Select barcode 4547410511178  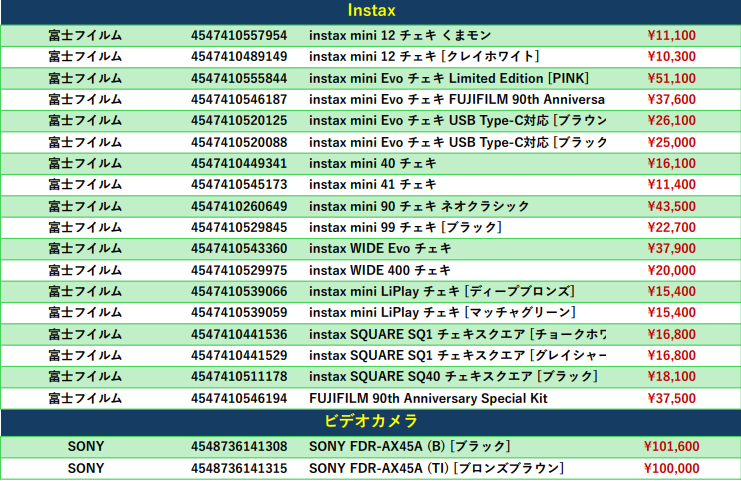pos(239,377)
